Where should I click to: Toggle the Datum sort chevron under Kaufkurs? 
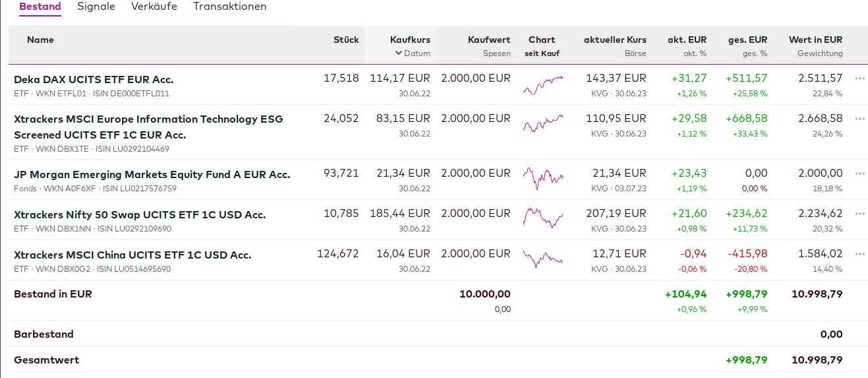tap(399, 53)
